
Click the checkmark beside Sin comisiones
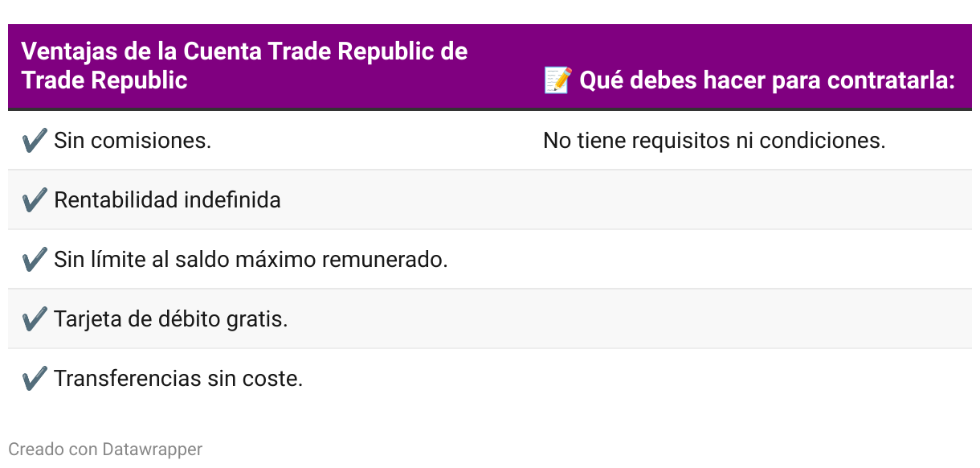(35, 141)
